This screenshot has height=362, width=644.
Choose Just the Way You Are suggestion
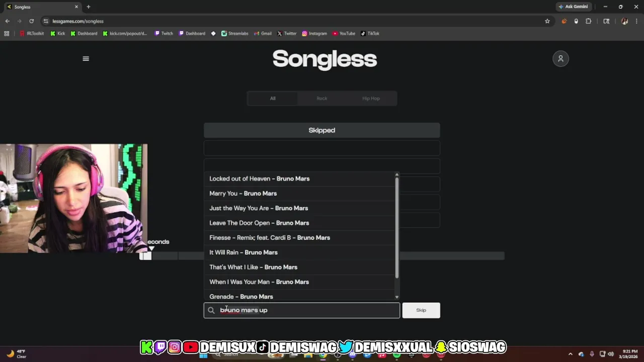tap(299, 208)
